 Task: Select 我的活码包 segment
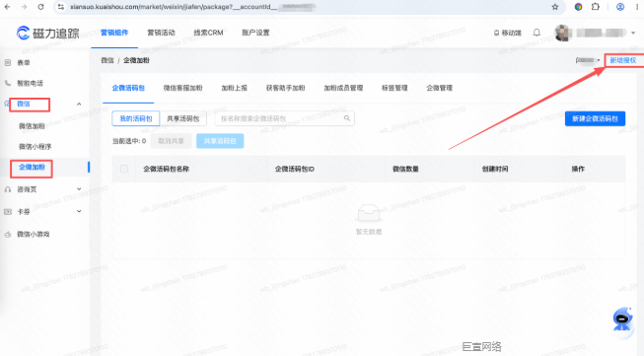click(x=135, y=118)
